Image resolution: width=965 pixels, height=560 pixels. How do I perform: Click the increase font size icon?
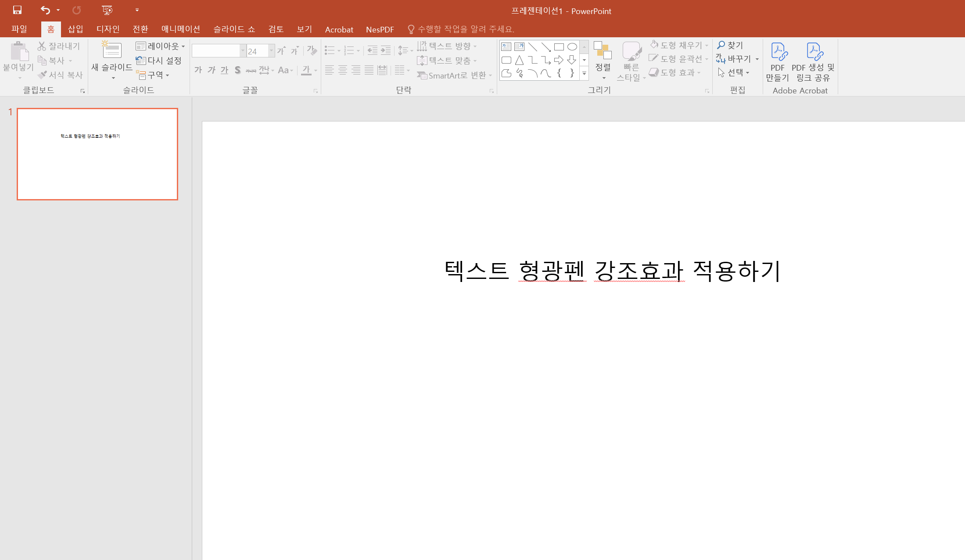pos(282,51)
